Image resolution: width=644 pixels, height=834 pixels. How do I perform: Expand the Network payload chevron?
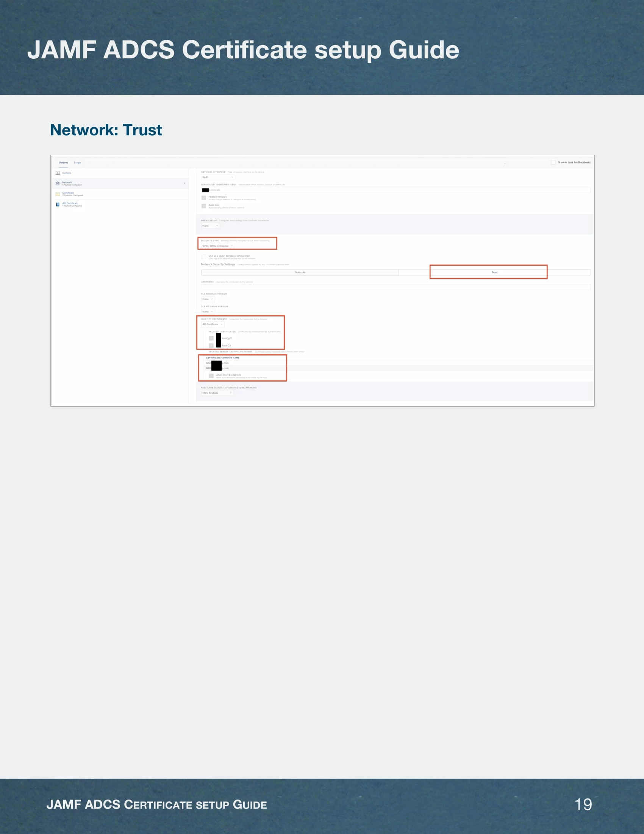[x=184, y=183]
